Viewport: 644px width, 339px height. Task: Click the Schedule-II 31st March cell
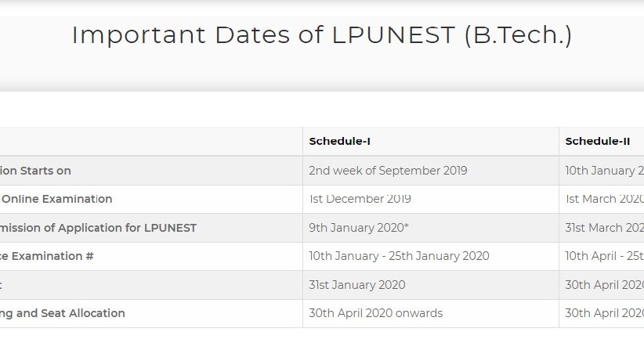[604, 228]
